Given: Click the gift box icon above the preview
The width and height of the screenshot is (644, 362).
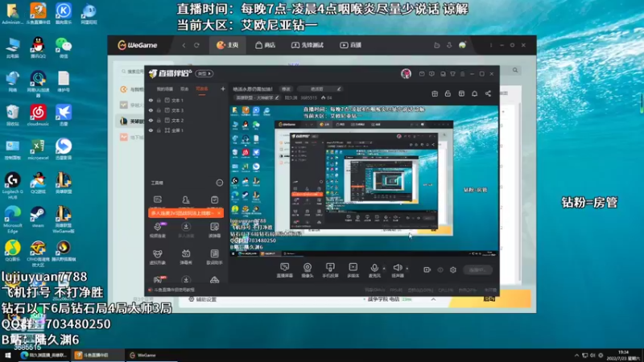Looking at the screenshot, I should tap(435, 93).
